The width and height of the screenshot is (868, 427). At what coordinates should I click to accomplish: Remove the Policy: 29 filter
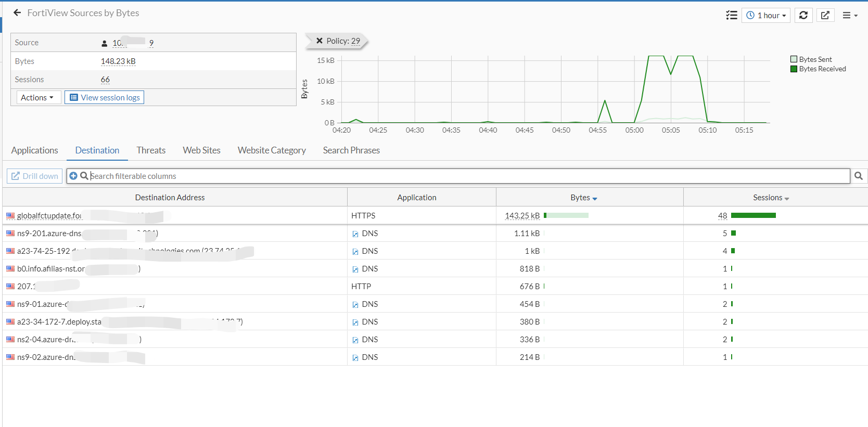[x=320, y=41]
